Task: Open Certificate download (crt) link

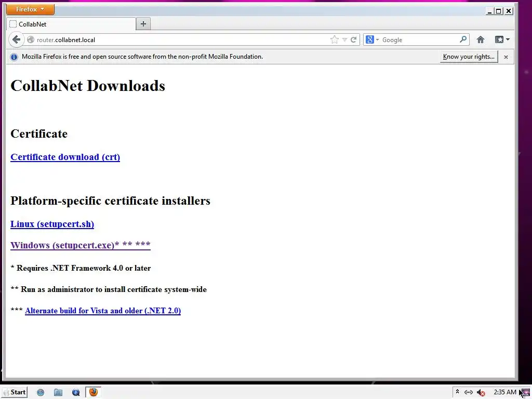Action: tap(65, 157)
